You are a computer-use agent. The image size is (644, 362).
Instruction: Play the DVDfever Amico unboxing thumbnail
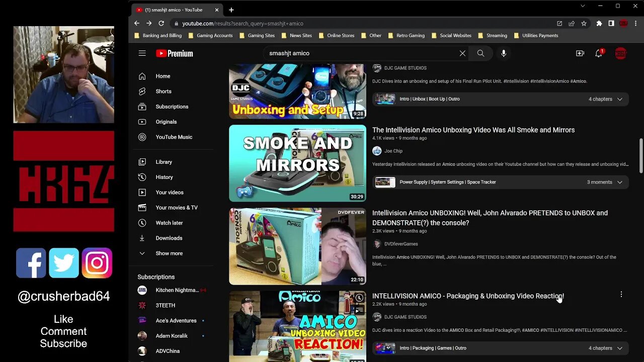tap(297, 246)
